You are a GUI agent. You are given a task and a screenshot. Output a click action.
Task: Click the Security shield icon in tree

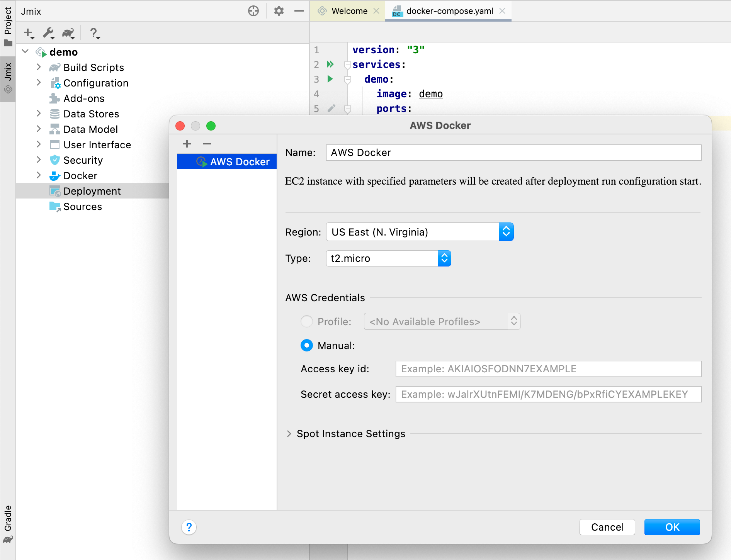55,160
